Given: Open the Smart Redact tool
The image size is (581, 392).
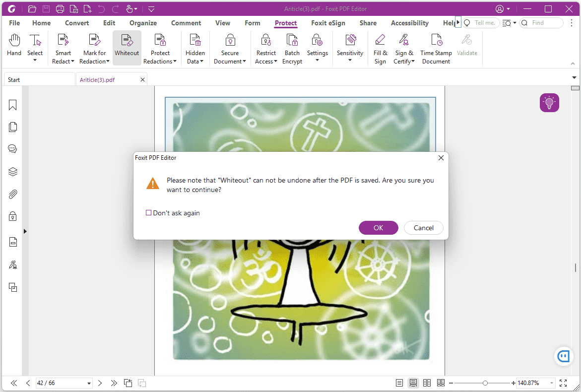Looking at the screenshot, I should (63, 47).
